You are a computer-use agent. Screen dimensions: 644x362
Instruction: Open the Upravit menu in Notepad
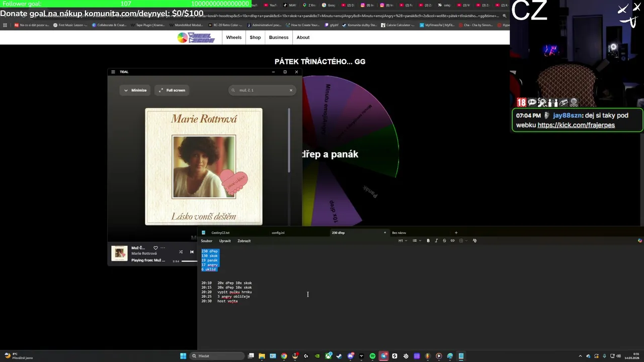[225, 241]
